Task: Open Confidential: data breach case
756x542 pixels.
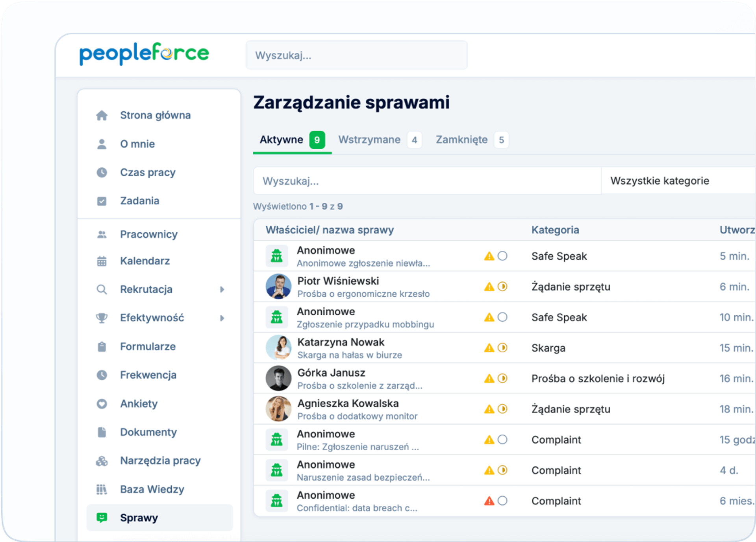Action: point(357,508)
